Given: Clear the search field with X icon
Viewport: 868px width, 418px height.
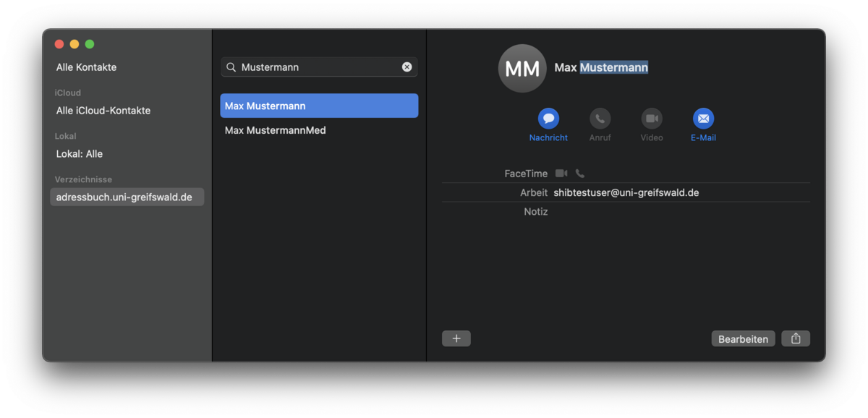Looking at the screenshot, I should point(407,67).
